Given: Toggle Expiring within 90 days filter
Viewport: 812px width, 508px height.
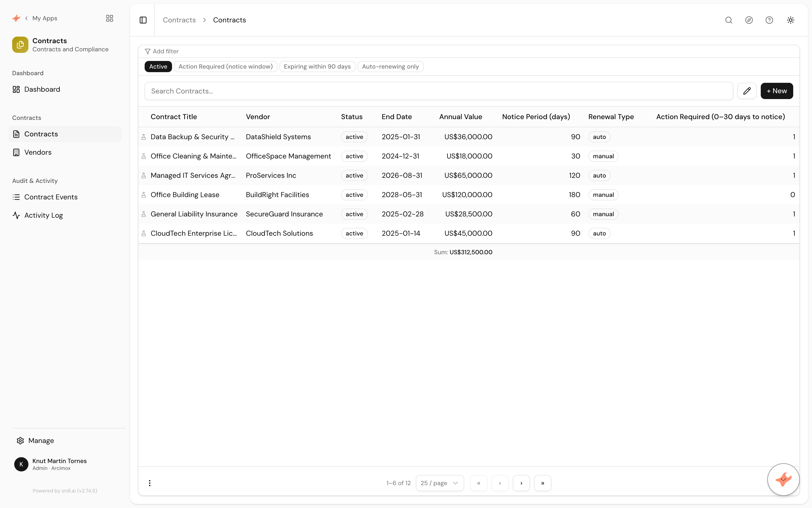Looking at the screenshot, I should pos(317,67).
